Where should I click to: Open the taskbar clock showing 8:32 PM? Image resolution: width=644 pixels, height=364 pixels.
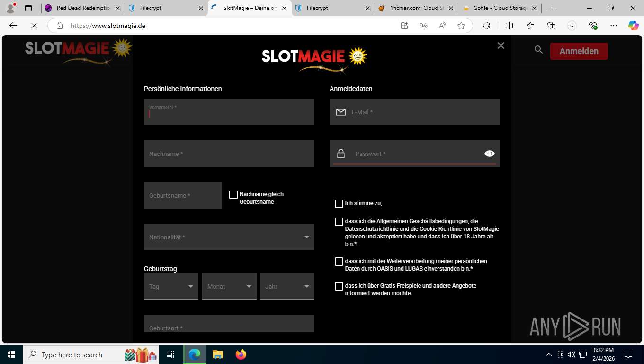pyautogui.click(x=603, y=355)
